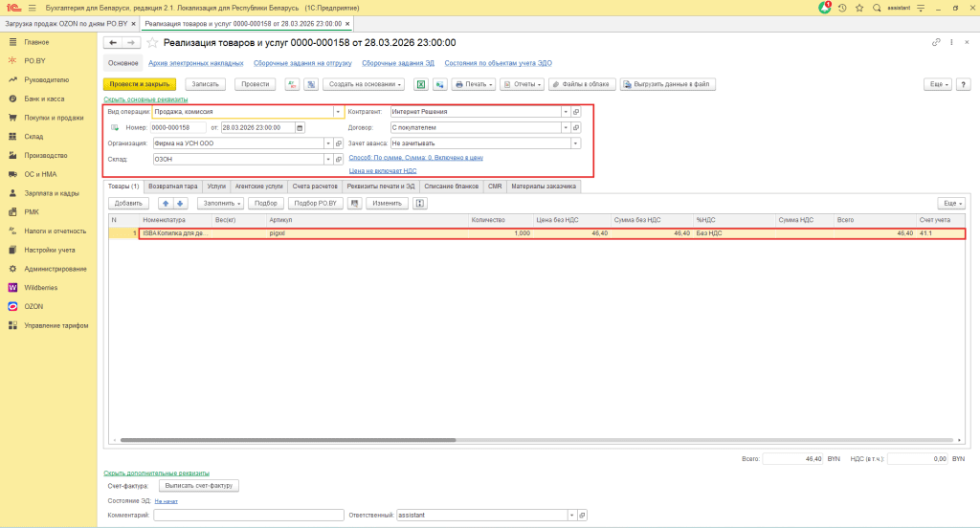Open the vertical three-dots form menu
Screen dimensions: 980x528
[951, 42]
